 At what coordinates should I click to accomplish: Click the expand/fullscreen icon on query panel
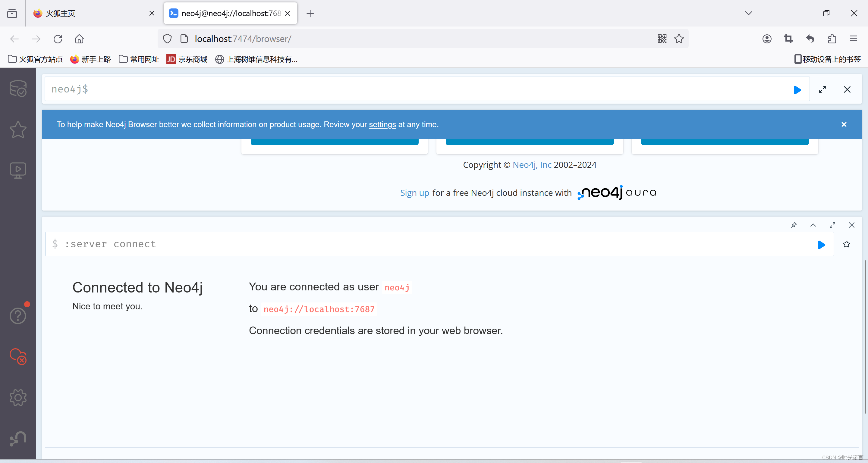click(x=822, y=89)
